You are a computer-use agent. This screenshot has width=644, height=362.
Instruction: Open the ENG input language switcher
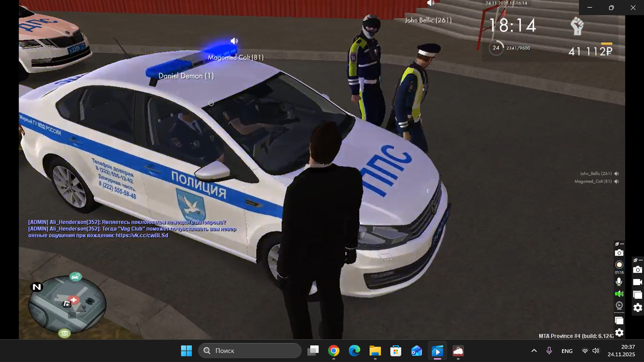click(x=567, y=350)
